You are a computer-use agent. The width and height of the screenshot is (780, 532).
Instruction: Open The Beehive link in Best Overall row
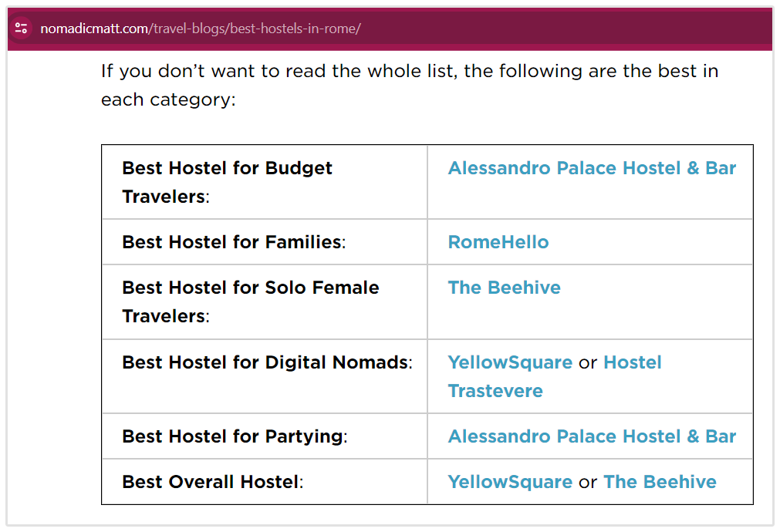pos(660,482)
